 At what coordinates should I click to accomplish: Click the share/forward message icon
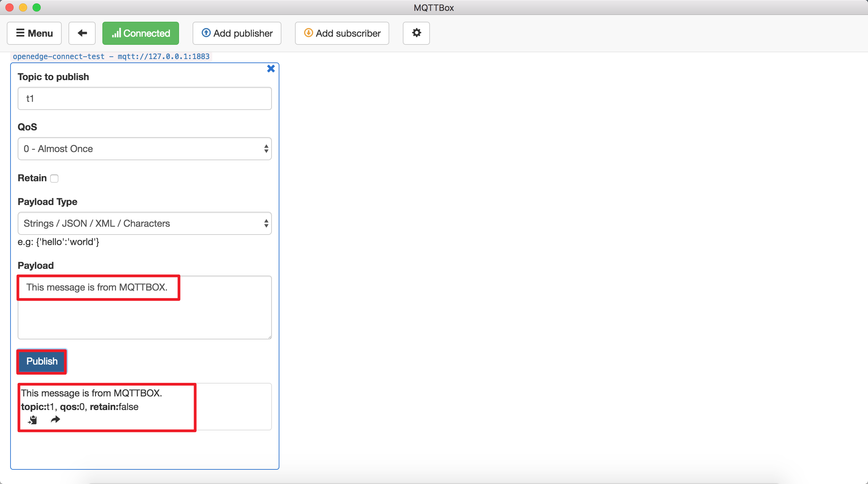tap(55, 420)
